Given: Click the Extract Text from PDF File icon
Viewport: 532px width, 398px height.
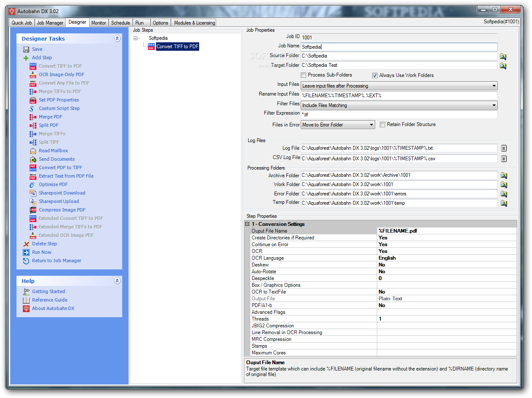Looking at the screenshot, I should click(x=33, y=176).
